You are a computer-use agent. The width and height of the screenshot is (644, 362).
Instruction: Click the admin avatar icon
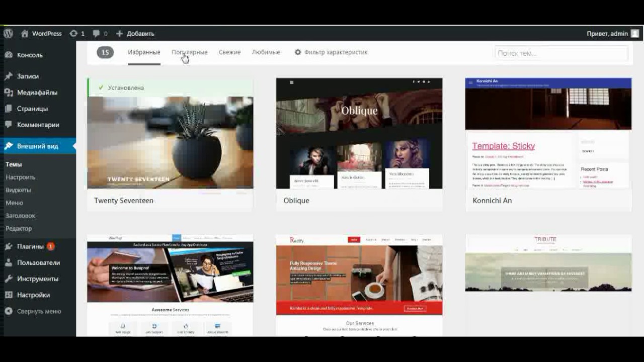(x=635, y=34)
